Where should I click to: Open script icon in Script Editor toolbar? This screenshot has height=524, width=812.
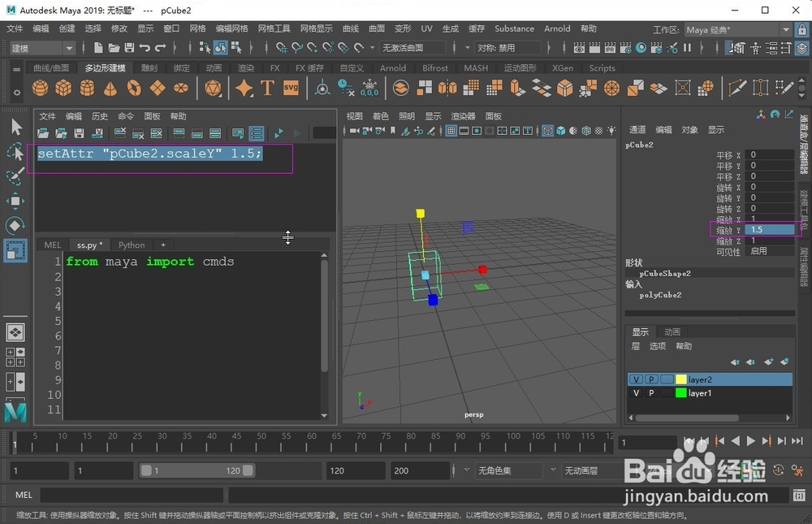click(44, 134)
